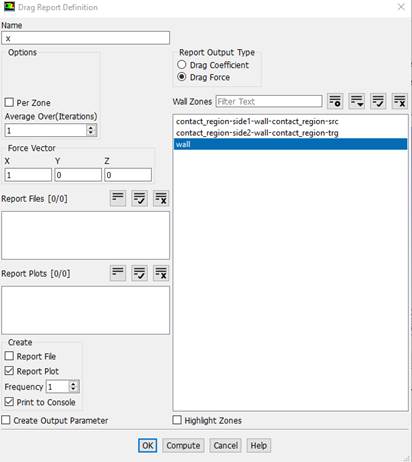The height and width of the screenshot is (462, 412).
Task: Click the OK button
Action: [x=148, y=446]
